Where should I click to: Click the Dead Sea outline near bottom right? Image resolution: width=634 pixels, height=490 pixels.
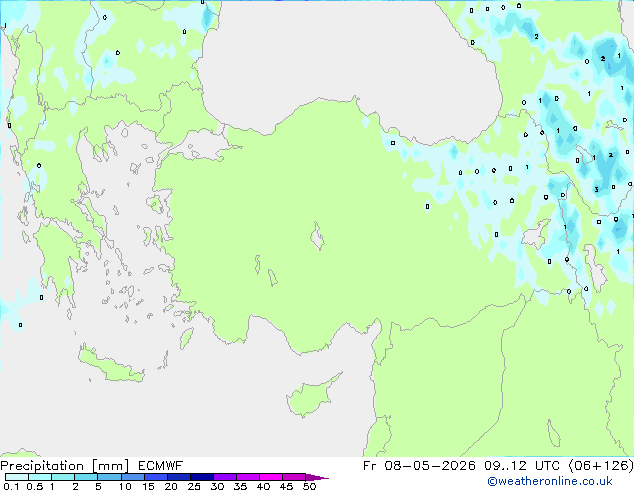pos(554,433)
